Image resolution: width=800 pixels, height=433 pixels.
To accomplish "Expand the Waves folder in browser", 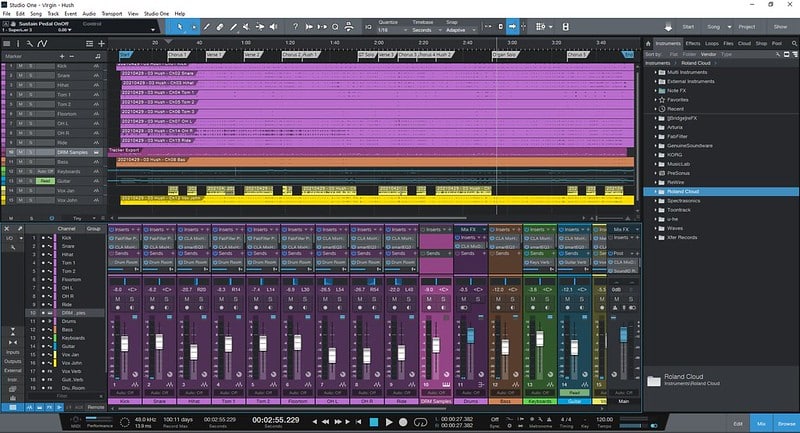I will 656,228.
